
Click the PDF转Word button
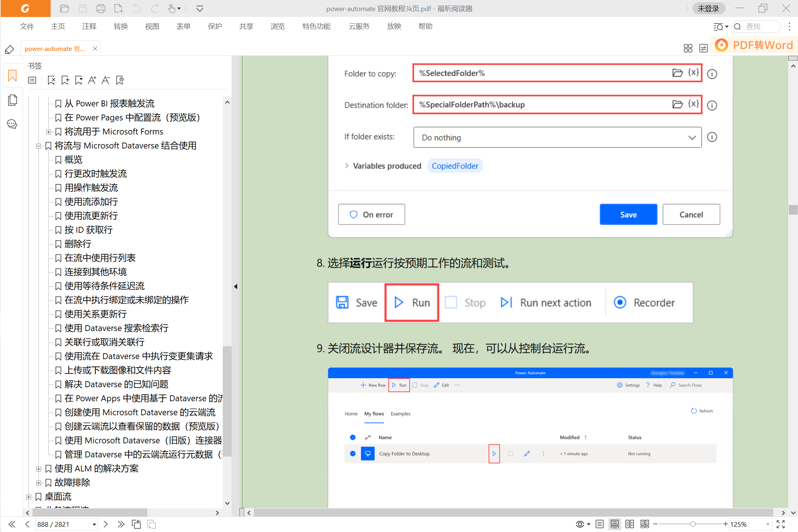click(x=754, y=45)
